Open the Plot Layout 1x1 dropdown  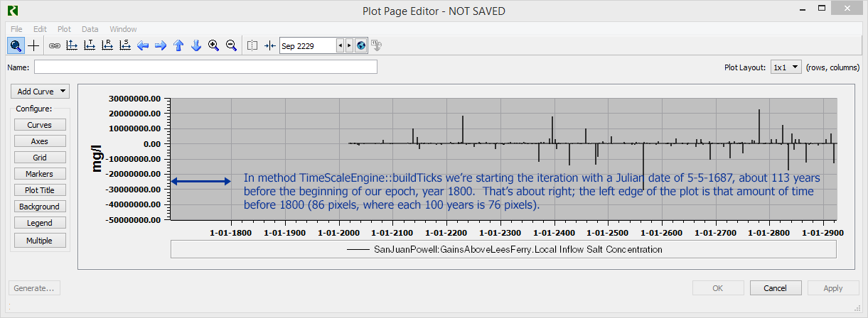(x=786, y=67)
